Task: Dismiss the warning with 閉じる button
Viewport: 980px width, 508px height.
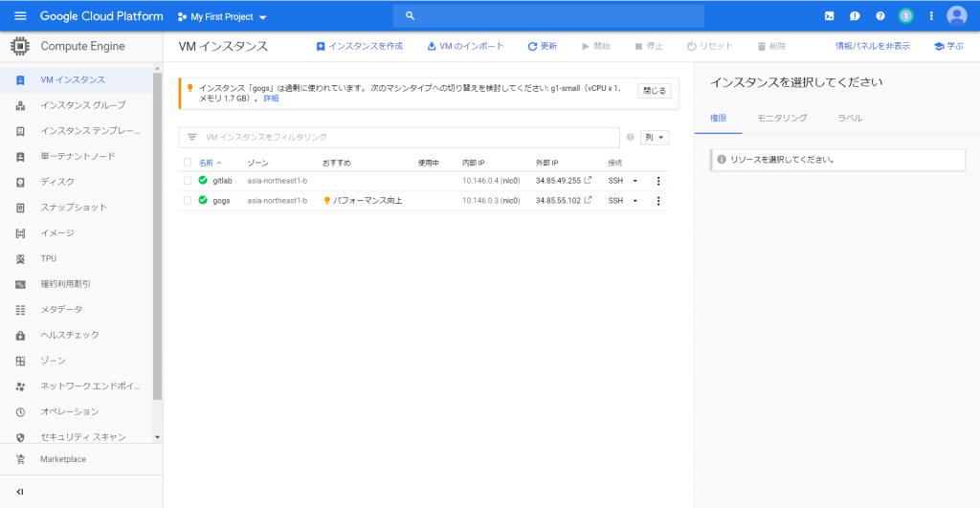Action: (655, 91)
